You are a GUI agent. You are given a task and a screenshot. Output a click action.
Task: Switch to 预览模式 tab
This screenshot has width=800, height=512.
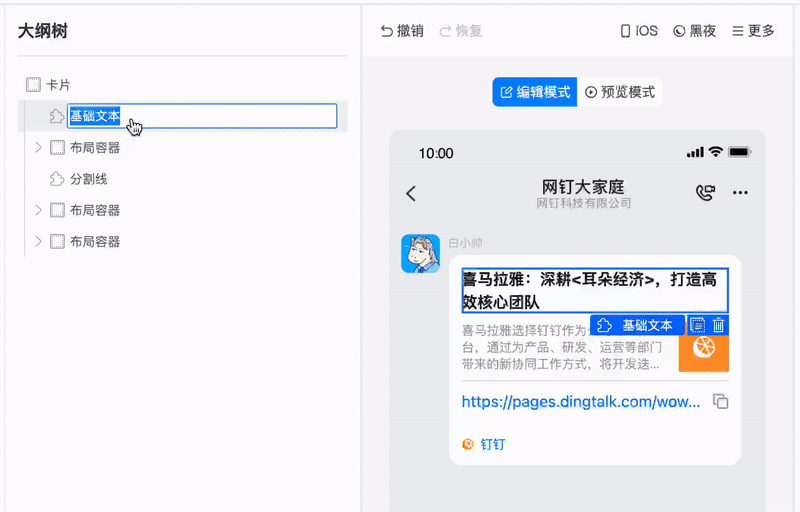click(x=620, y=92)
